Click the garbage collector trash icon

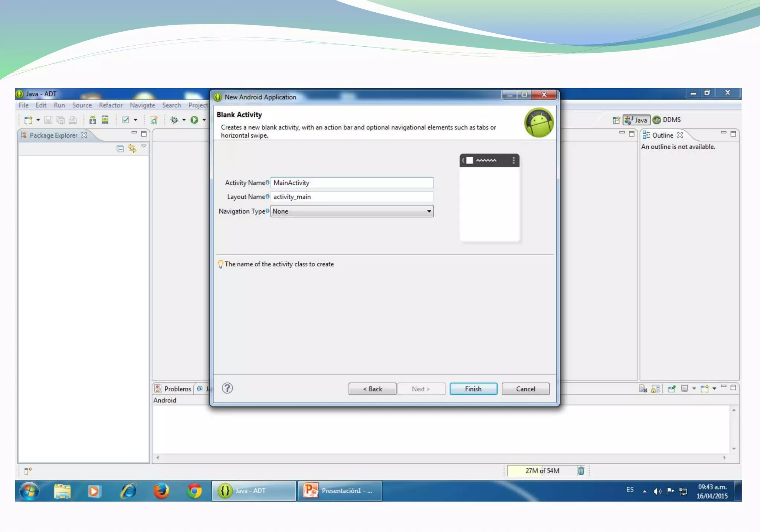(581, 470)
